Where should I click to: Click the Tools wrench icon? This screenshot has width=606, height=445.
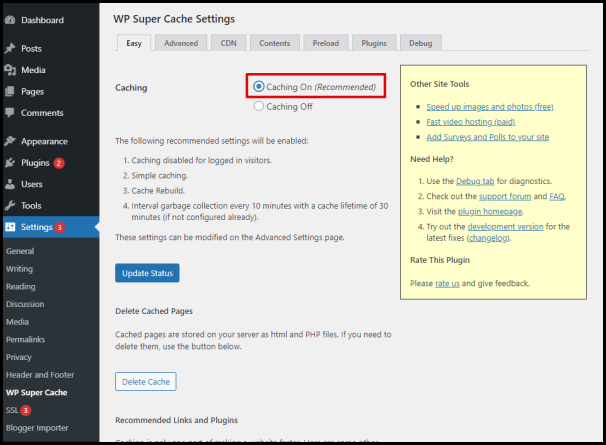coord(10,205)
